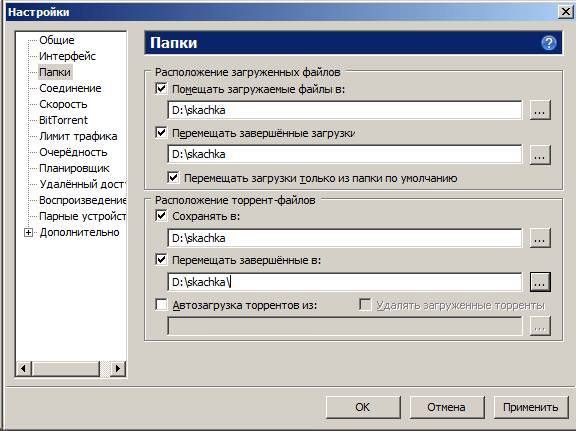Viewport: 576px width, 431px height.
Task: Go to Скорость settings page
Action: point(63,104)
